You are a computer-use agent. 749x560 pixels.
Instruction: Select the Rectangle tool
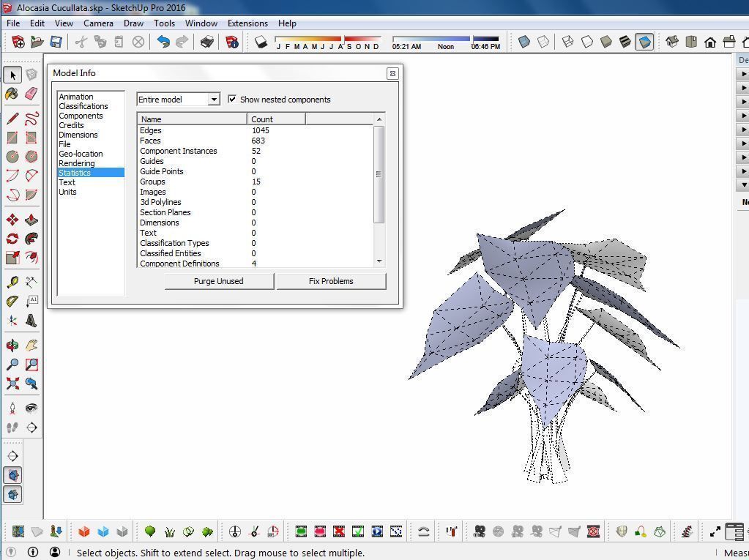point(12,138)
